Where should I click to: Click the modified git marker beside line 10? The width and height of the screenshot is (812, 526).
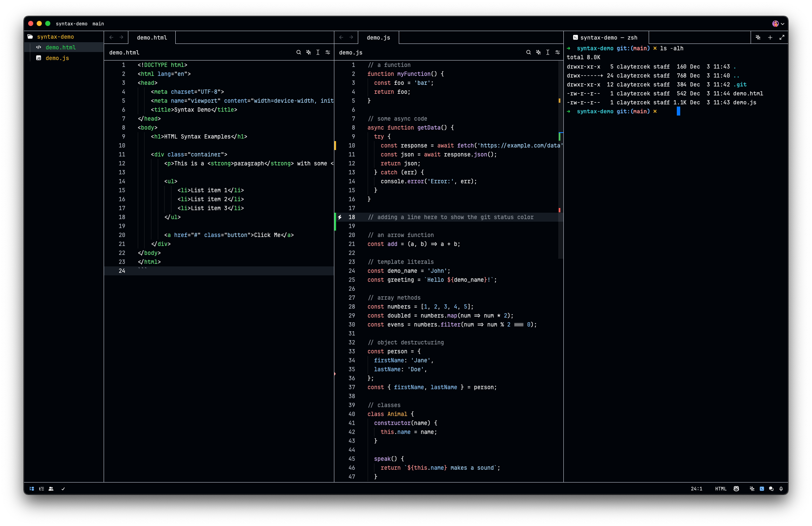tap(335, 145)
